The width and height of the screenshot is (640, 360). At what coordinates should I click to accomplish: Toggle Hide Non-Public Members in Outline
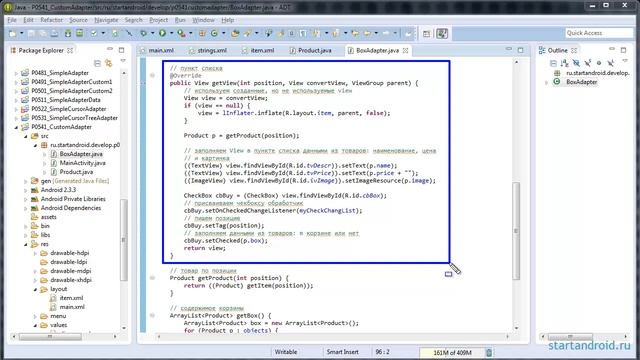[599, 63]
